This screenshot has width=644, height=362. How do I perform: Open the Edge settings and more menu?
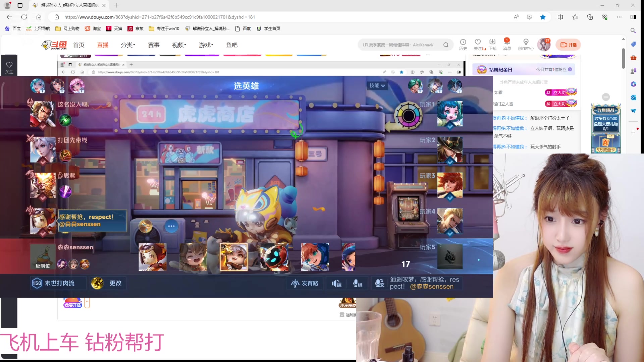coord(619,17)
